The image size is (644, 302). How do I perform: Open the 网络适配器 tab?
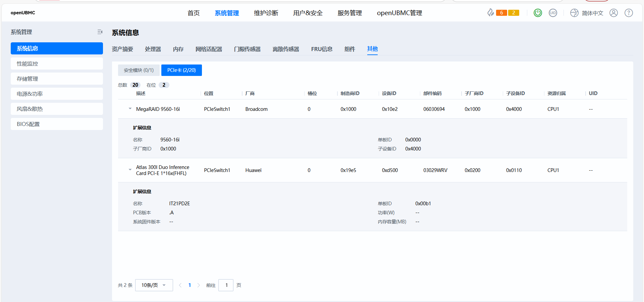click(209, 49)
